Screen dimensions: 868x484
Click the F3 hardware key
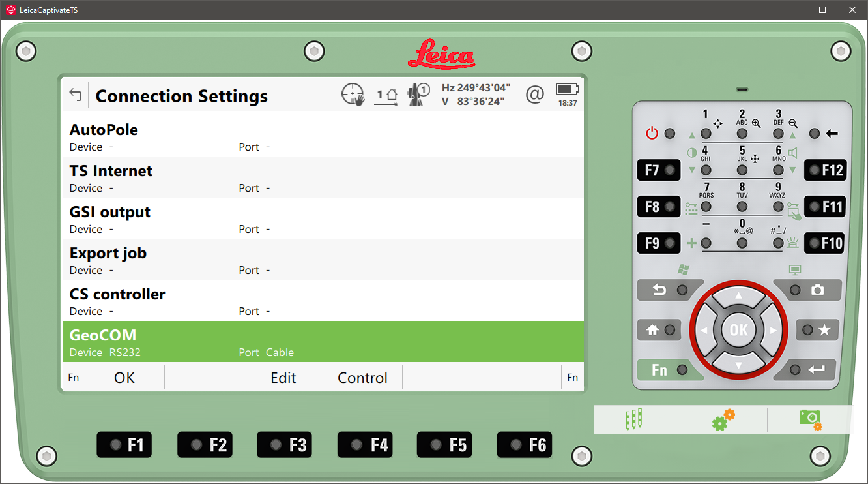(x=284, y=445)
